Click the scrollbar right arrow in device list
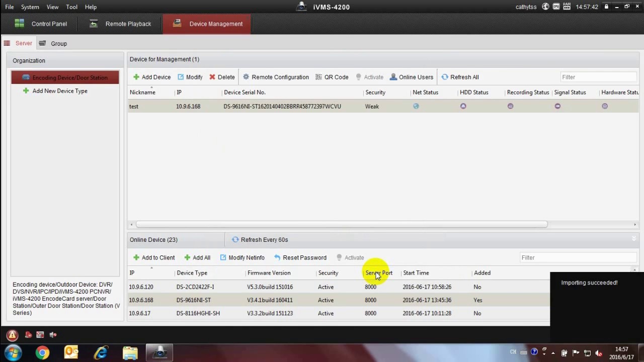 click(x=635, y=225)
